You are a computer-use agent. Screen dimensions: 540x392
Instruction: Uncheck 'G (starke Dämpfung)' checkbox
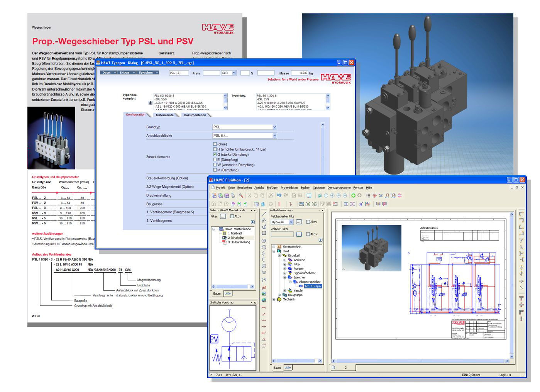click(215, 154)
